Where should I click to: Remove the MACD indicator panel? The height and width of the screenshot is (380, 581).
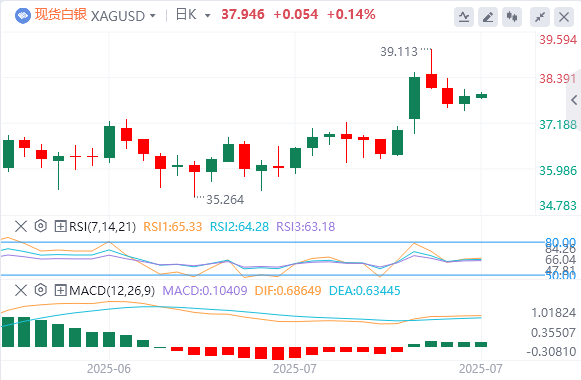pos(21,290)
